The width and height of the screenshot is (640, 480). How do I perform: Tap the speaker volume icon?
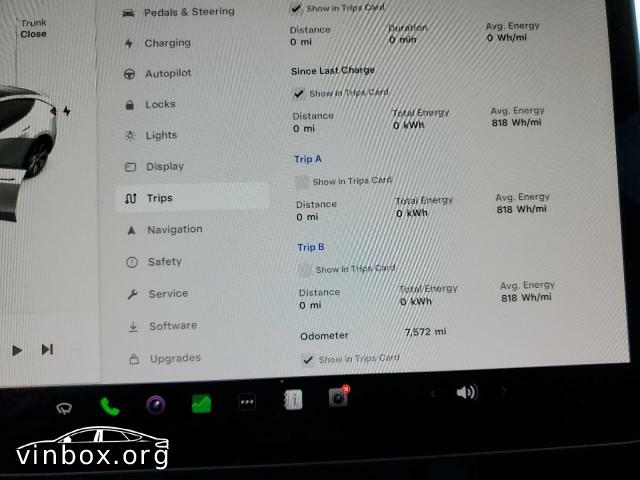pyautogui.click(x=467, y=392)
